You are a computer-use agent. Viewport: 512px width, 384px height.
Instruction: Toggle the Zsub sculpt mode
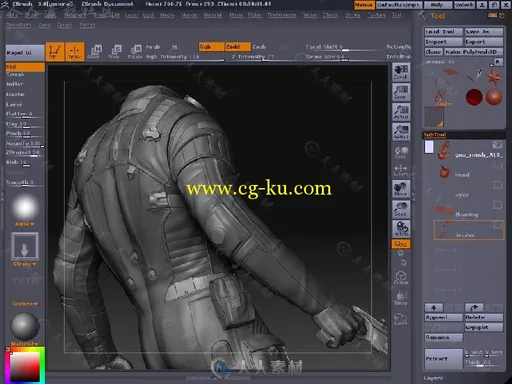point(259,47)
